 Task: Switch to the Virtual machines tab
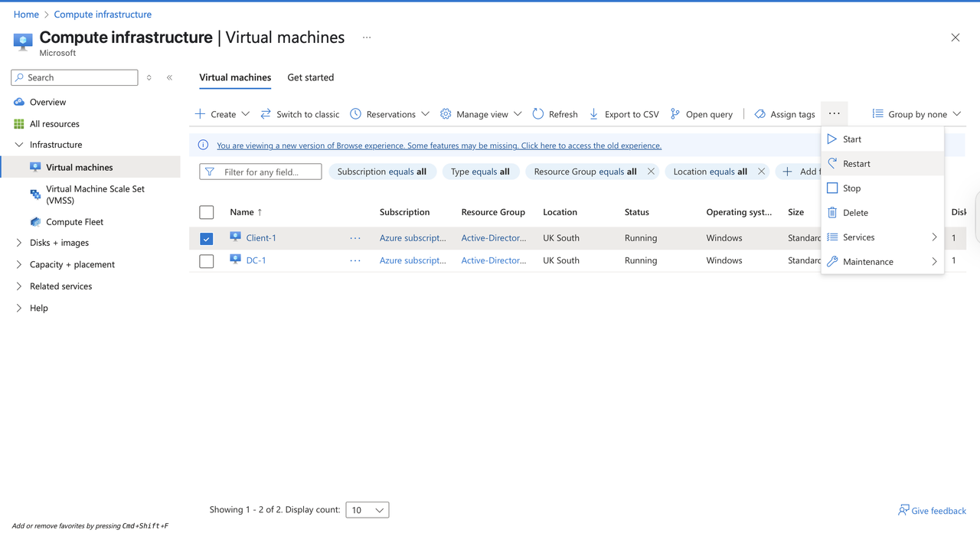(235, 77)
